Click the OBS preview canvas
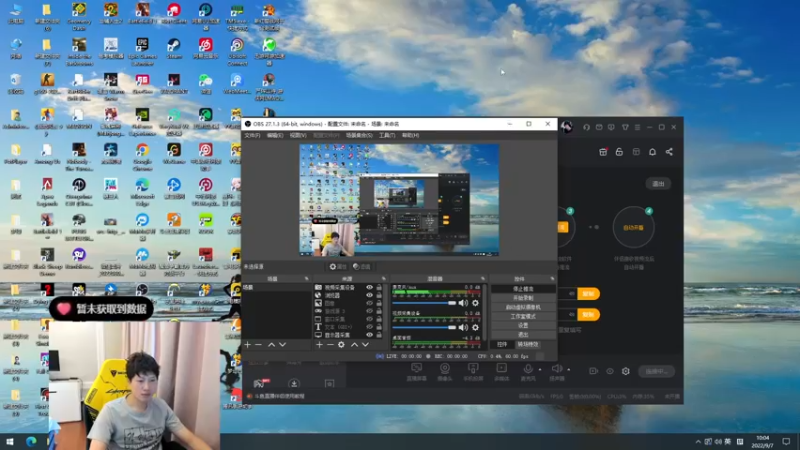 point(399,200)
